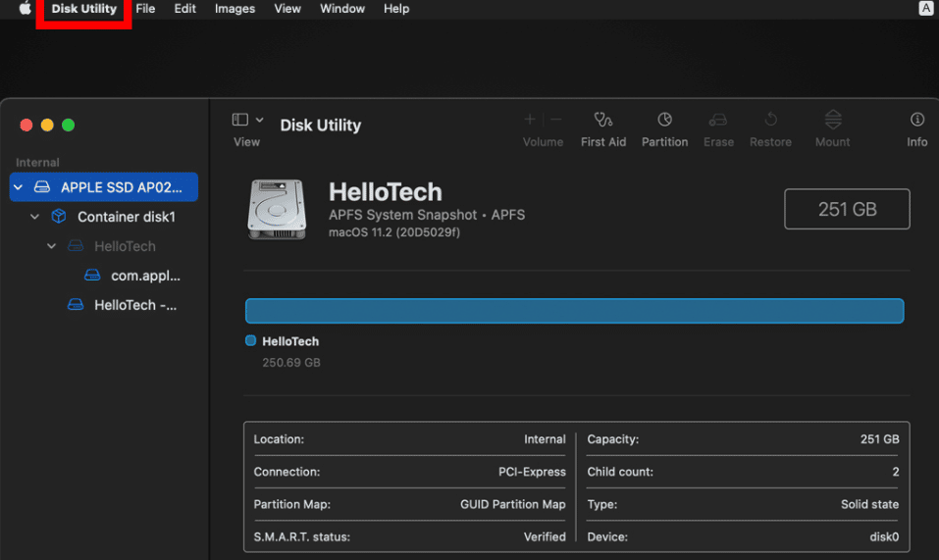The image size is (939, 560).
Task: Open the Window menu
Action: pos(342,9)
